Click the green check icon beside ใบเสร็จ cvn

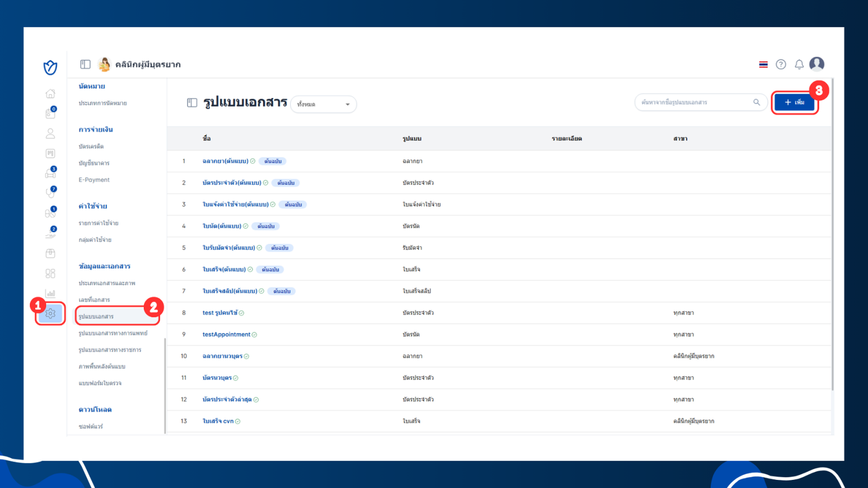pyautogui.click(x=237, y=422)
